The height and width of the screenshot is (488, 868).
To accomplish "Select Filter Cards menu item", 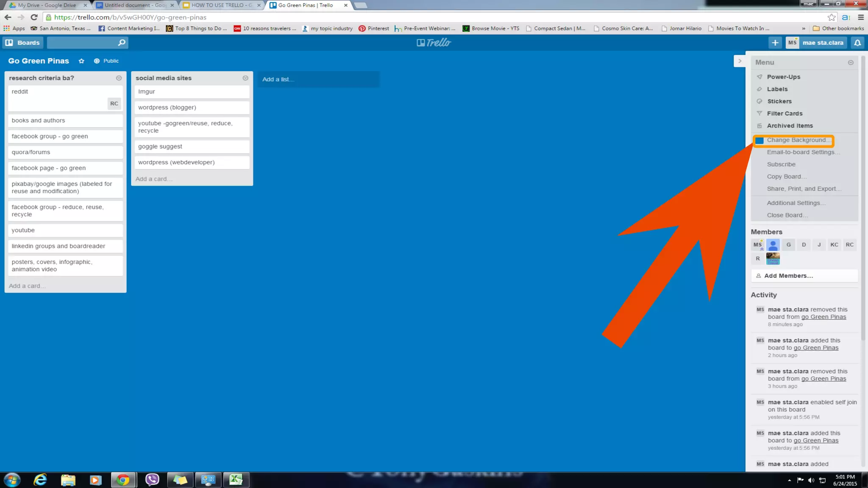I will [x=784, y=114].
